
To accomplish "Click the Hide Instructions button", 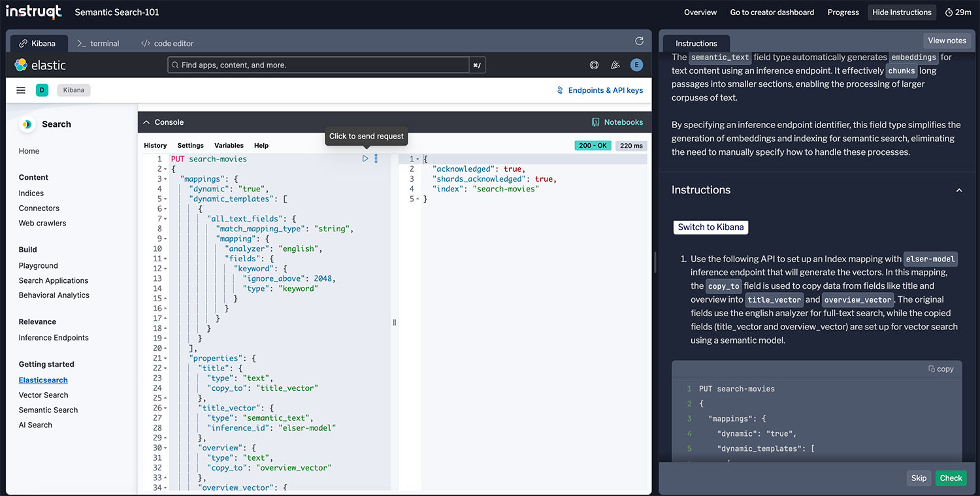I will click(902, 12).
